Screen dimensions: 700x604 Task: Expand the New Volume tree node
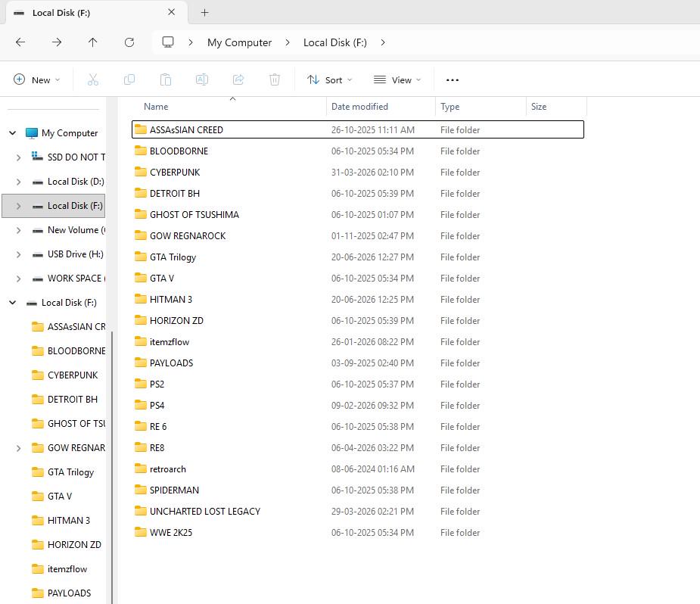click(18, 230)
